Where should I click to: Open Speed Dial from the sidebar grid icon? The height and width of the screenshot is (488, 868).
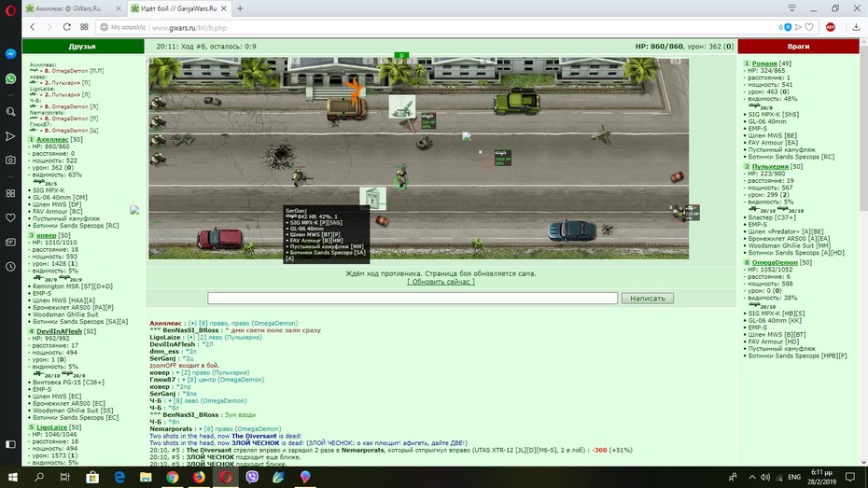point(10,193)
